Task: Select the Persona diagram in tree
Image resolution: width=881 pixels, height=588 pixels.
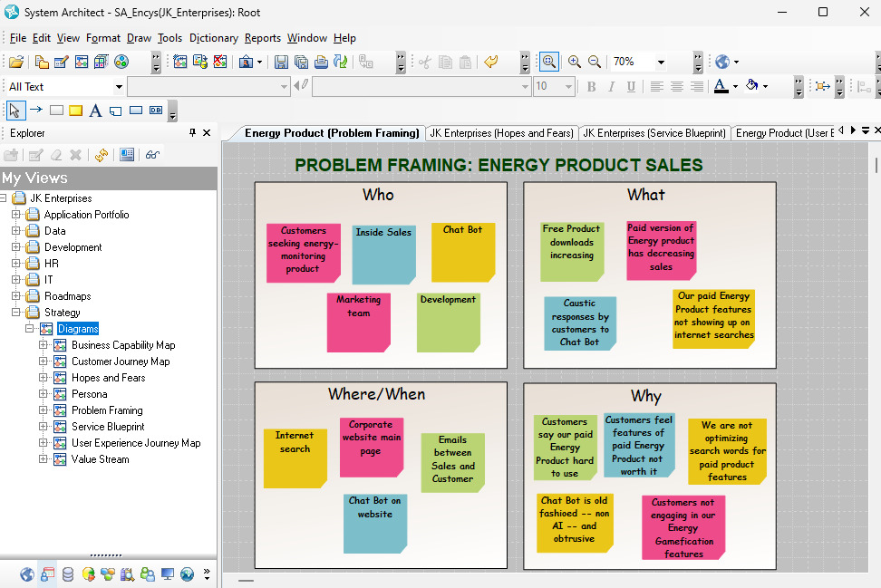Action: pos(90,394)
